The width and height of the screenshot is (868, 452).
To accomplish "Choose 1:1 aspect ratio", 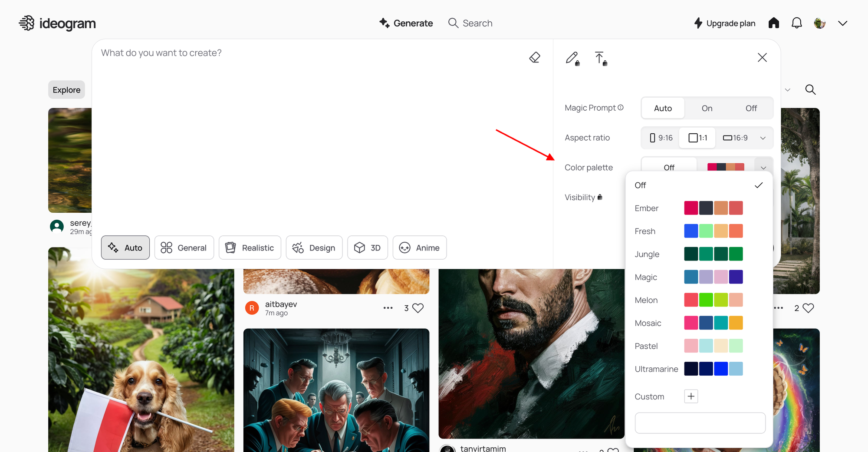I will coord(698,138).
